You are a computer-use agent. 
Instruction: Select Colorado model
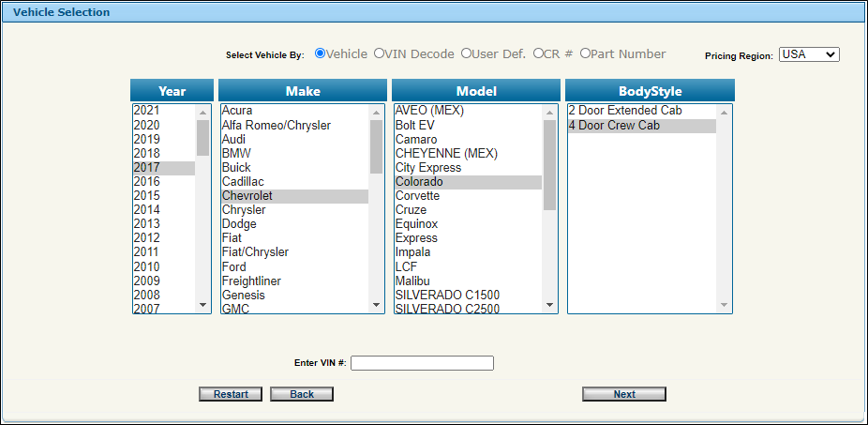[x=468, y=182]
